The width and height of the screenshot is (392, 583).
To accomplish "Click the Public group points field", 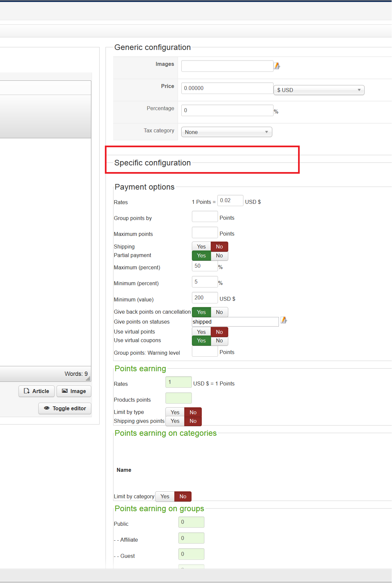I will (191, 522).
